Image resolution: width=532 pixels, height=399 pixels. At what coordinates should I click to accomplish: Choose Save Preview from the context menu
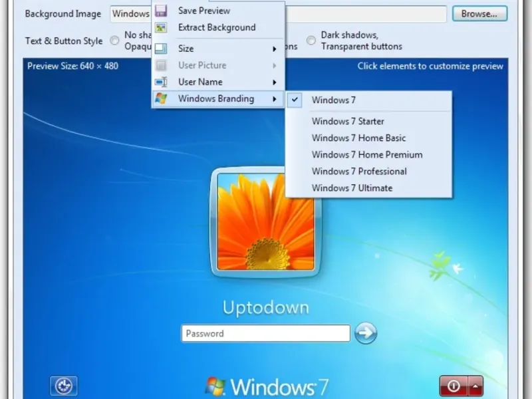pyautogui.click(x=218, y=11)
